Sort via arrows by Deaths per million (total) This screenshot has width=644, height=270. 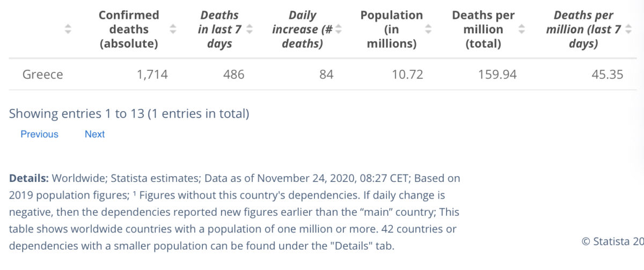click(x=522, y=30)
